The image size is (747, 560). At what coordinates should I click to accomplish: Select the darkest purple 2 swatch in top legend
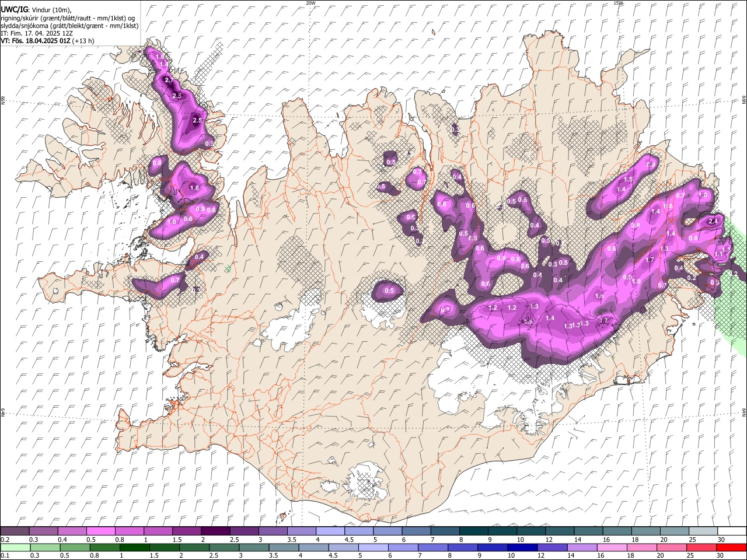(215, 531)
